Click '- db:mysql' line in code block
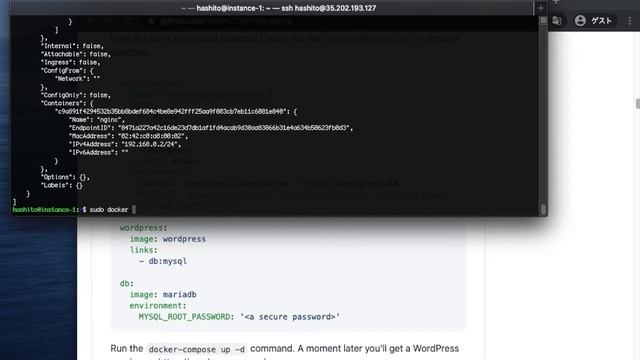The height and width of the screenshot is (360, 640). coord(162,261)
